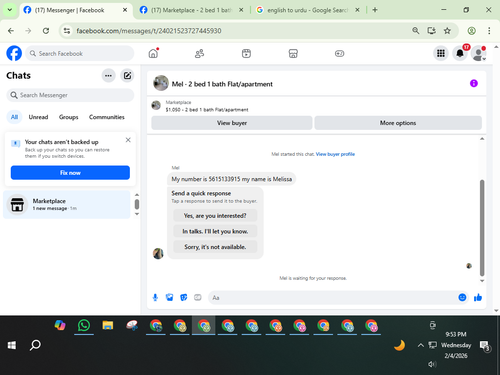Click the Search Facebook field
The image size is (500, 375).
(x=80, y=53)
